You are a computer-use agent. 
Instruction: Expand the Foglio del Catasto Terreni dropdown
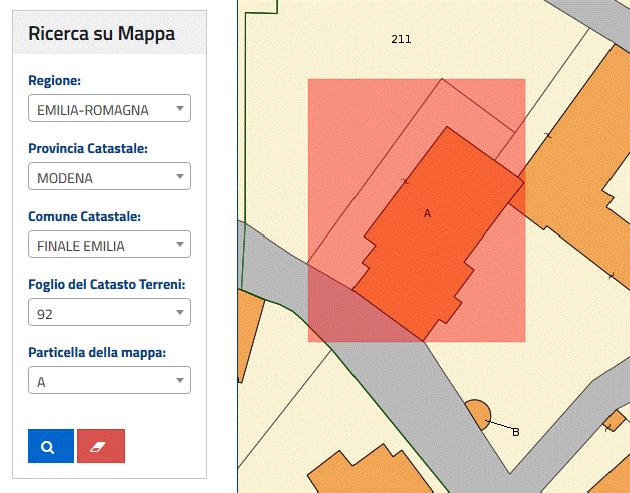[x=109, y=313]
